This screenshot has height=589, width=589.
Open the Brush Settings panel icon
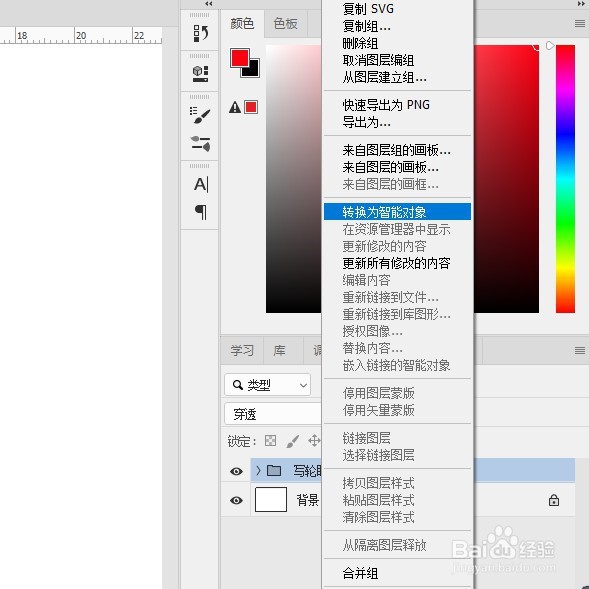[x=200, y=115]
